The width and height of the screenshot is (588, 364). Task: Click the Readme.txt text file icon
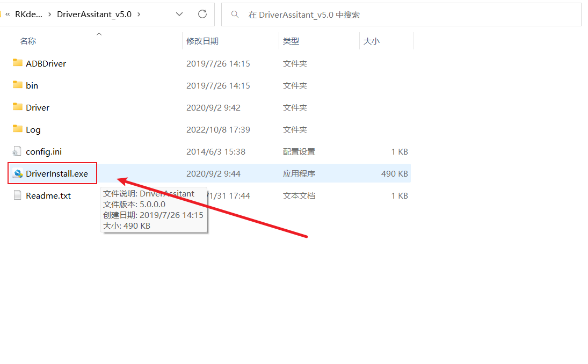18,195
